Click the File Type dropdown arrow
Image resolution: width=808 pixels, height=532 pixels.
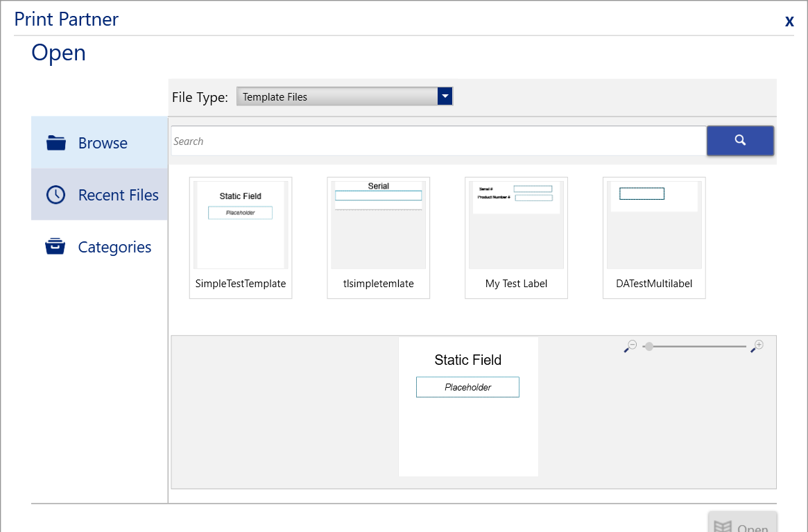point(445,96)
